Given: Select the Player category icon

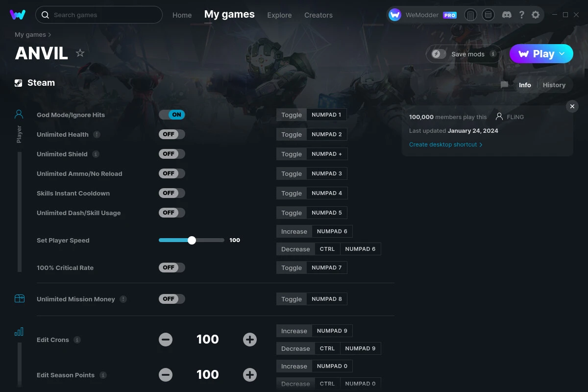Looking at the screenshot, I should (19, 115).
